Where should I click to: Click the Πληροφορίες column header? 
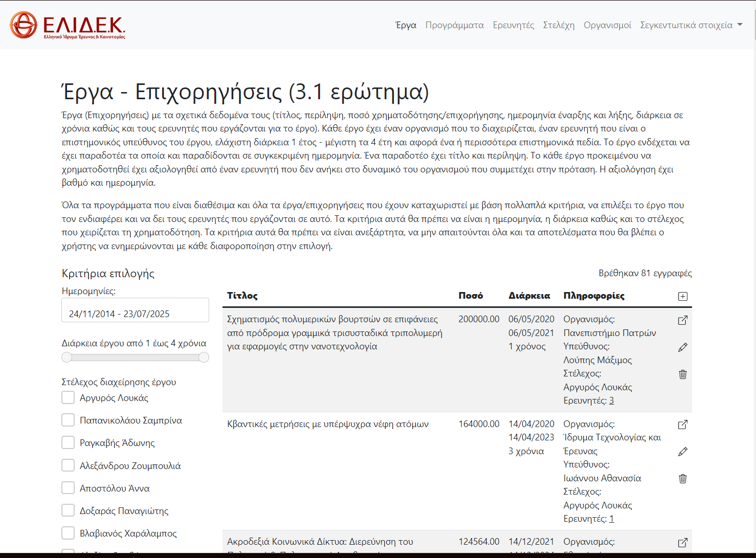594,296
